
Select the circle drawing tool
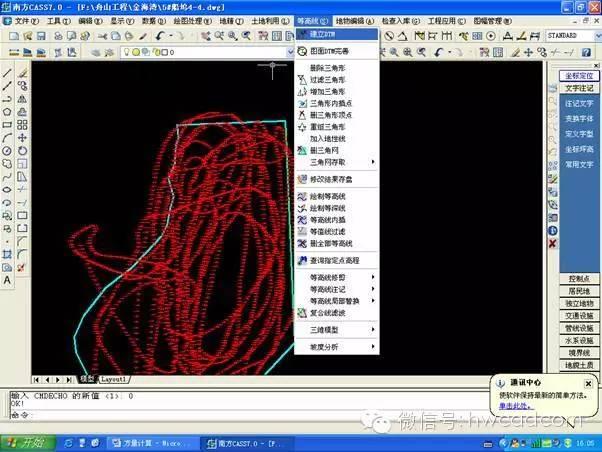7,151
